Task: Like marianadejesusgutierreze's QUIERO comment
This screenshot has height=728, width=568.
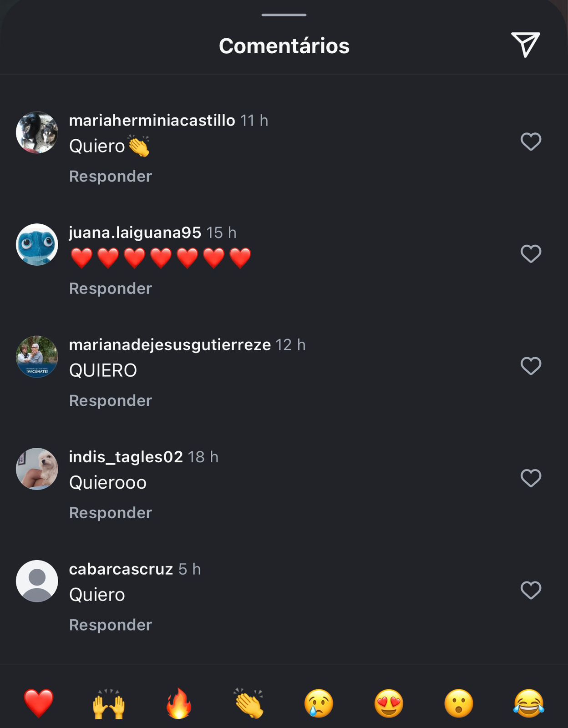Action: pyautogui.click(x=531, y=366)
